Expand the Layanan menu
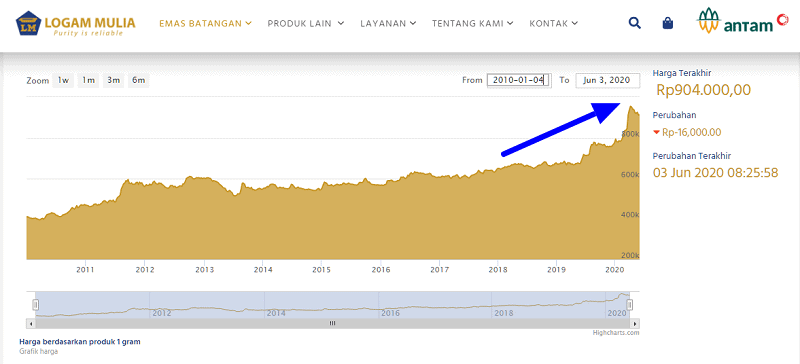The height and width of the screenshot is (364, 800). 388,23
